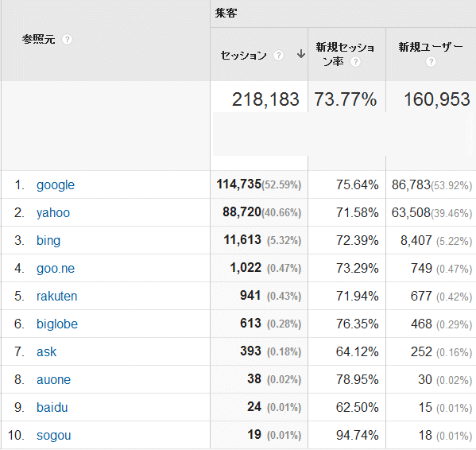Open the yahoo source link
This screenshot has width=476, height=450.
click(53, 212)
